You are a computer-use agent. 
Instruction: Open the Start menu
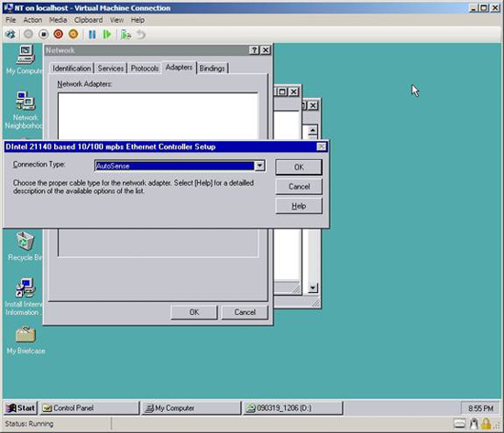[21, 408]
